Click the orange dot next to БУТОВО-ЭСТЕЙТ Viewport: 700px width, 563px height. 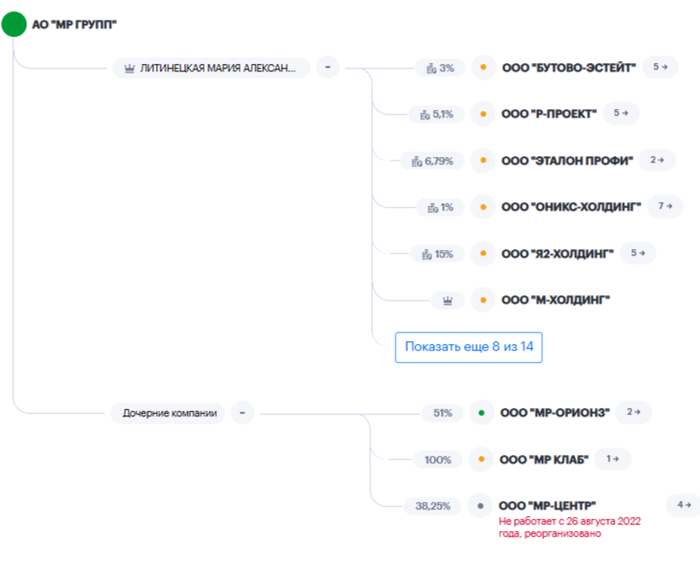[483, 68]
